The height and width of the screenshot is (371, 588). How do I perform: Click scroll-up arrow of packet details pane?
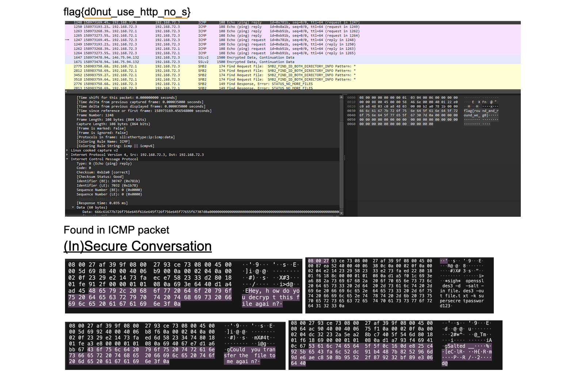[341, 97]
